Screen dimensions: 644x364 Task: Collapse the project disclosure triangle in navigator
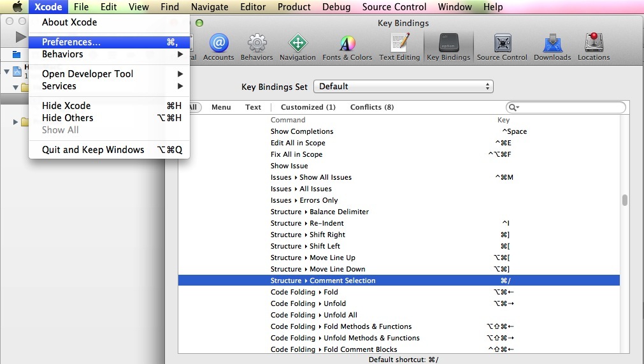(x=6, y=71)
